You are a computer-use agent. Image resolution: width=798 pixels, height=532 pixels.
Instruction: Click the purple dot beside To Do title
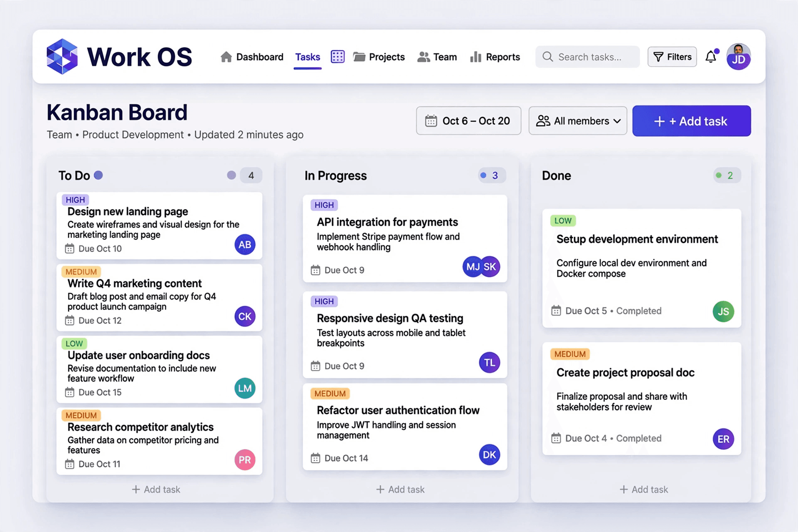click(x=98, y=175)
